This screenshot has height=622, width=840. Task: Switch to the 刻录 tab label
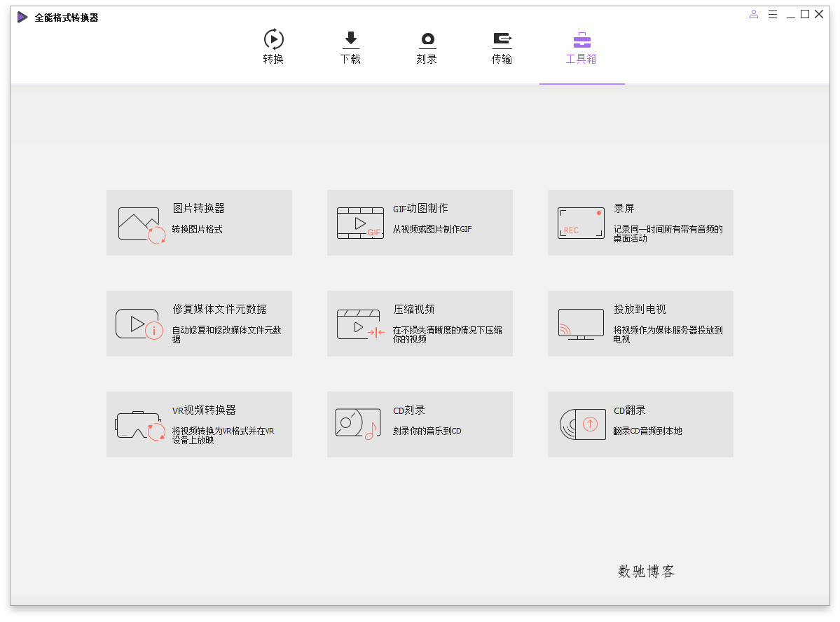coord(427,59)
